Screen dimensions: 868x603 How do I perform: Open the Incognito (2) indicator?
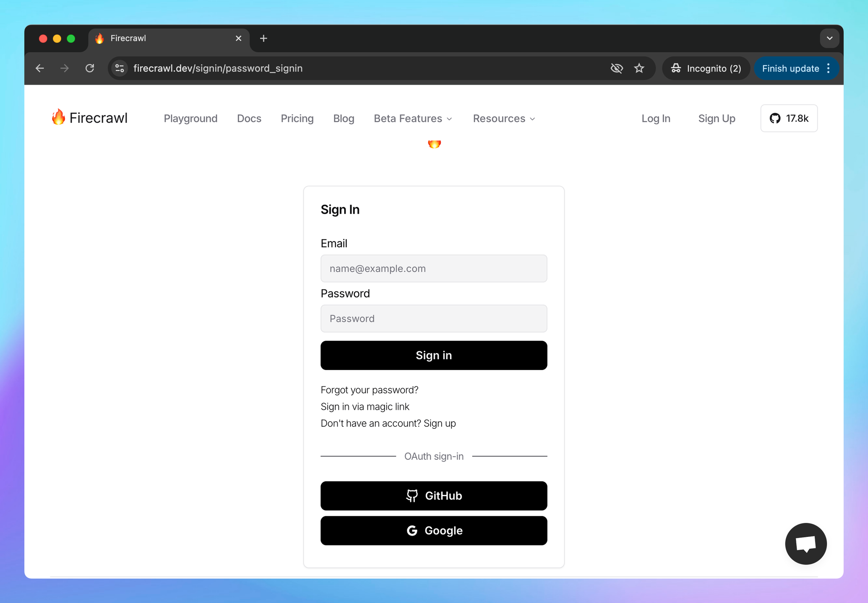706,68
